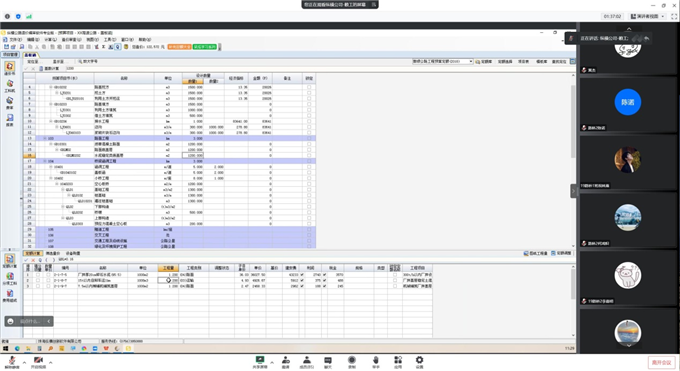Open the meeting chat icon
The height and width of the screenshot is (371, 680).
pyautogui.click(x=328, y=361)
